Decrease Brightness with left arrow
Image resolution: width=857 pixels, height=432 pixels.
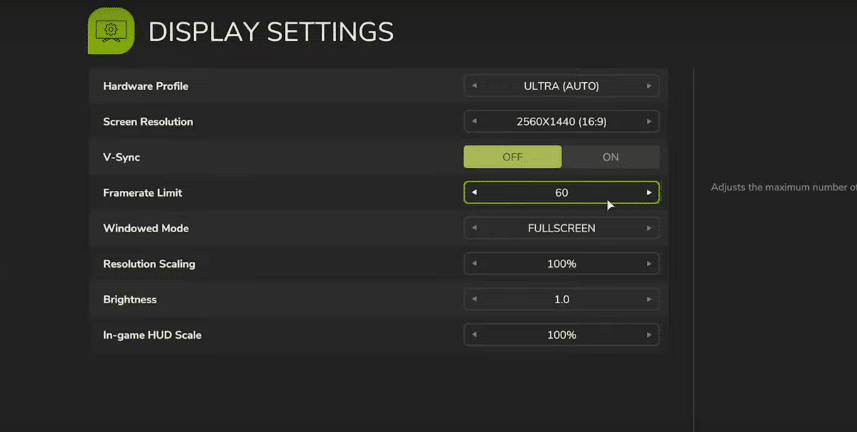coord(474,299)
